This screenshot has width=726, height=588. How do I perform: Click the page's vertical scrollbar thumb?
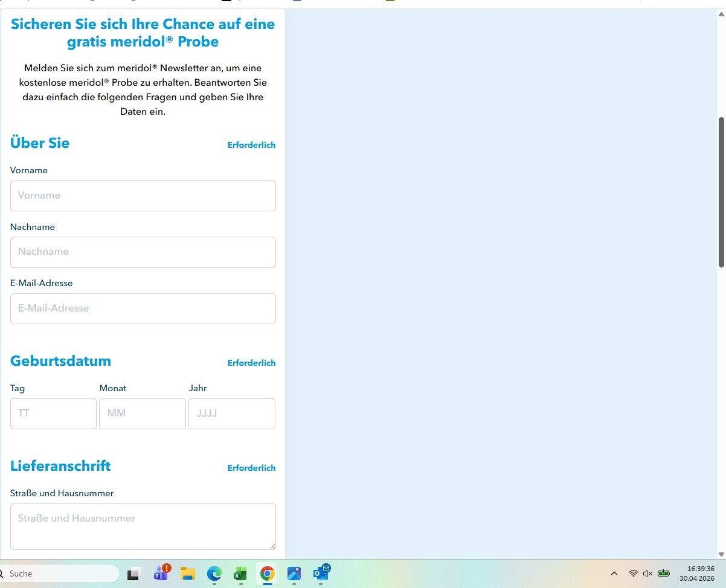pos(721,192)
